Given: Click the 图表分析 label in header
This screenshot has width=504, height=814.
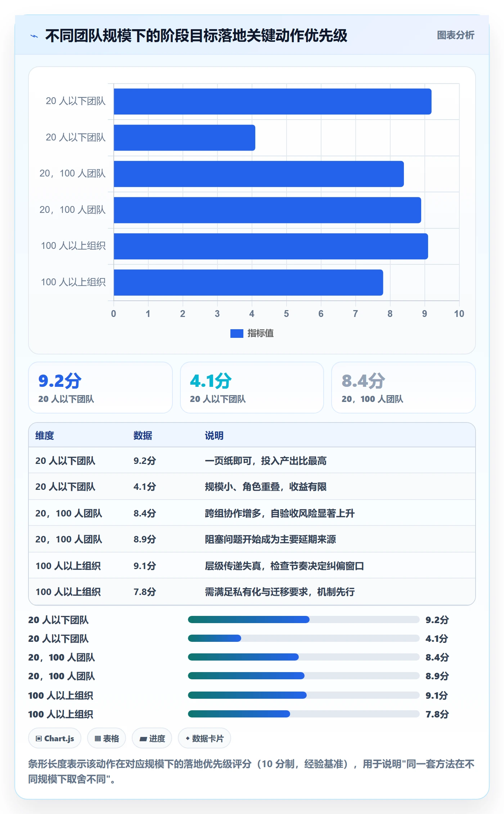Looking at the screenshot, I should coord(455,35).
